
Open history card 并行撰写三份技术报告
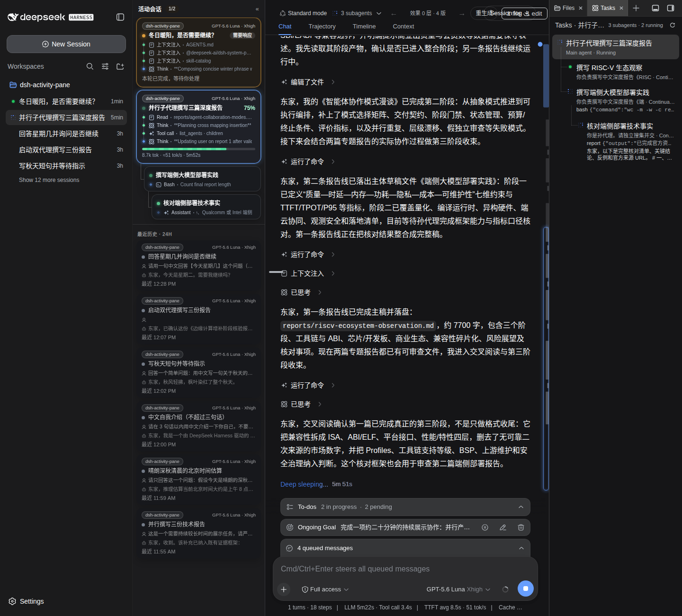(198, 533)
